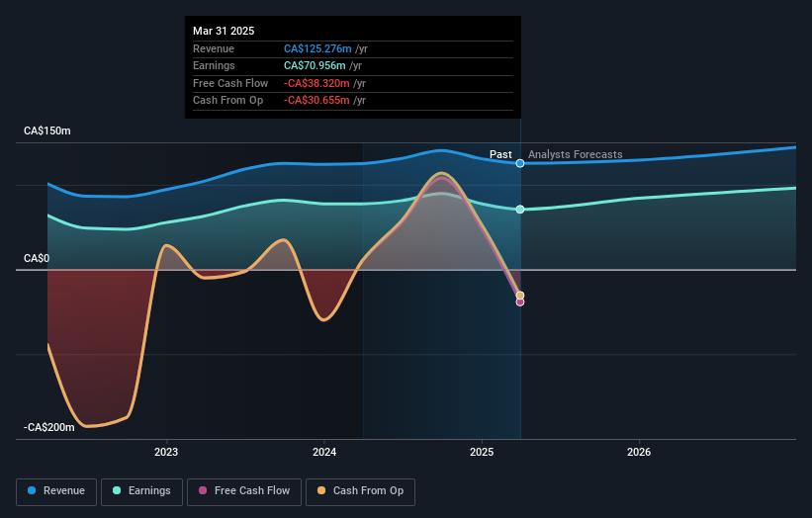Click the 2025 x-axis label
Viewport: 812px width, 518px height.
(482, 453)
